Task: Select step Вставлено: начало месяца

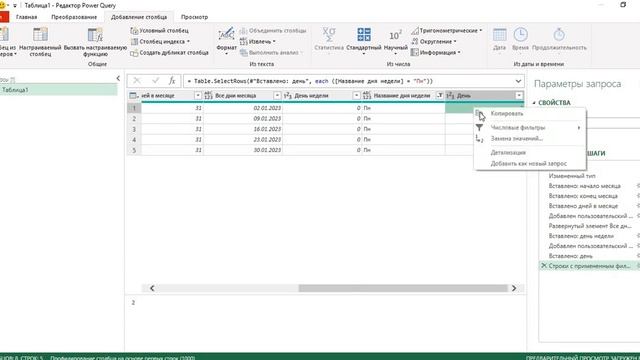Action: [584, 186]
